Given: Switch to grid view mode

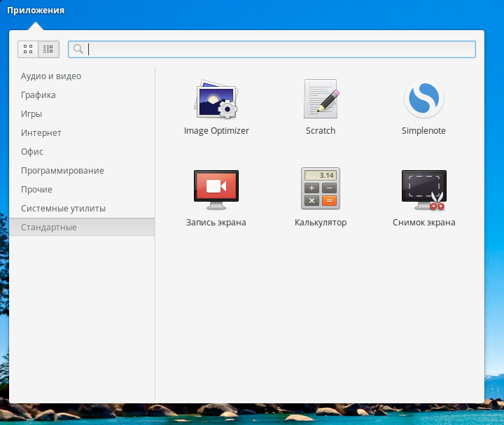Looking at the screenshot, I should (x=28, y=49).
